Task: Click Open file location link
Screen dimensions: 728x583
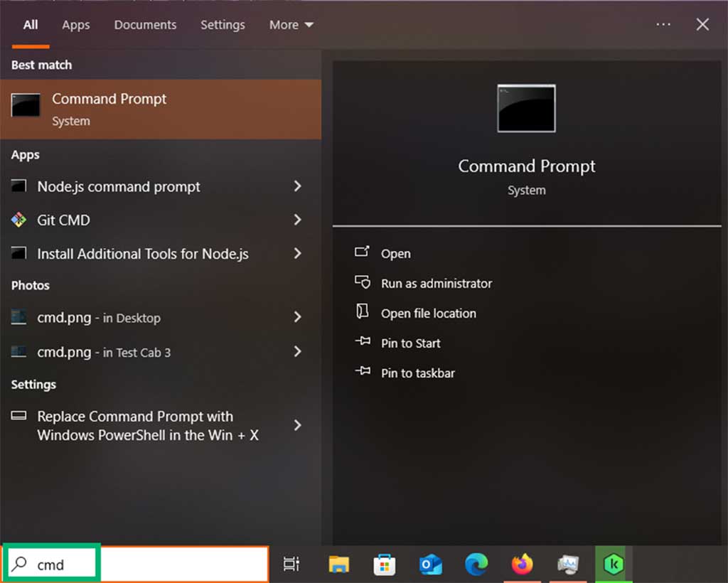Action: (x=429, y=313)
